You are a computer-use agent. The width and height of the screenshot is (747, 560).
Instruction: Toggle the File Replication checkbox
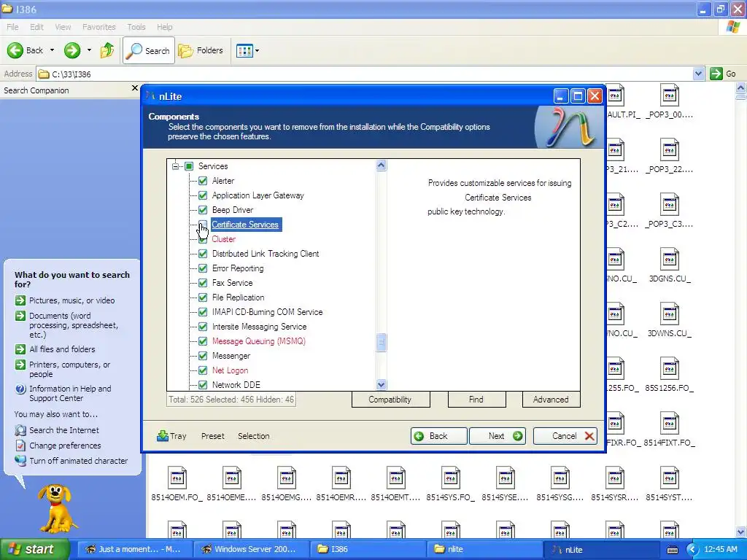tap(203, 297)
